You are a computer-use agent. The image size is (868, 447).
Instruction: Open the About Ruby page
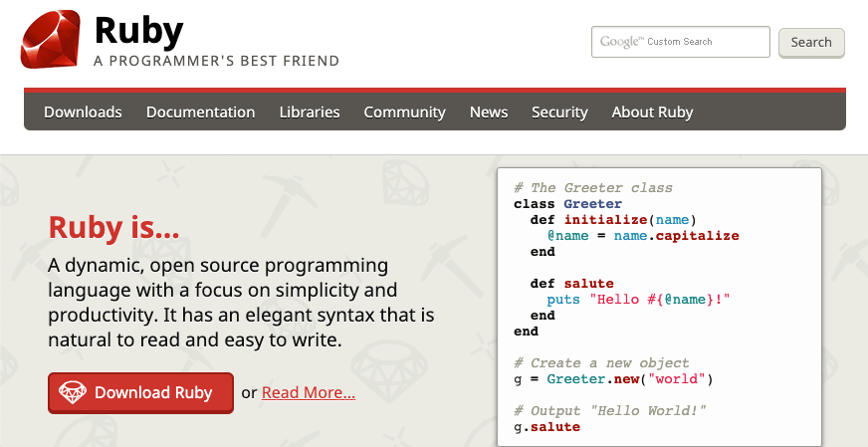point(652,112)
